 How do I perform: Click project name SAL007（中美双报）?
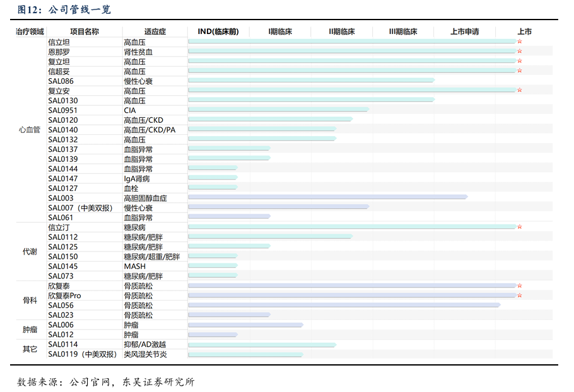tap(81, 208)
